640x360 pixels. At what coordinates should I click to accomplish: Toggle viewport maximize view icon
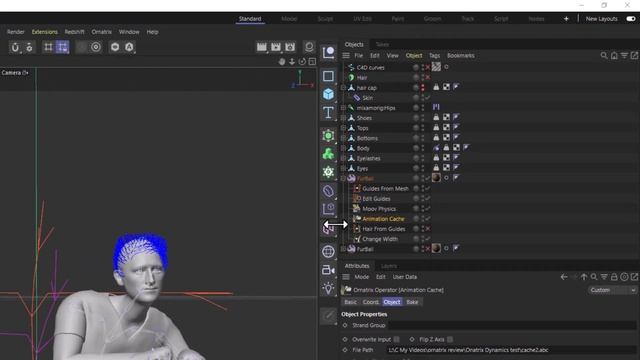[x=312, y=62]
